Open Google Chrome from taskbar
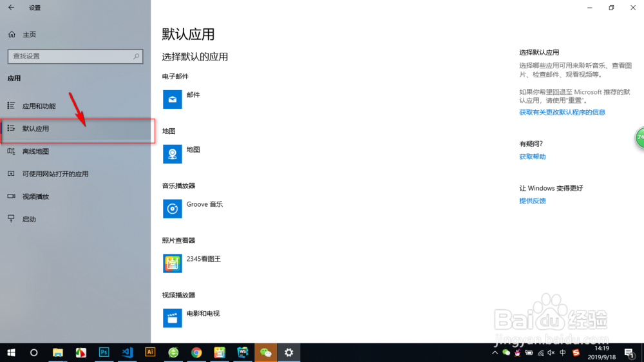The width and height of the screenshot is (644, 362). [196, 352]
